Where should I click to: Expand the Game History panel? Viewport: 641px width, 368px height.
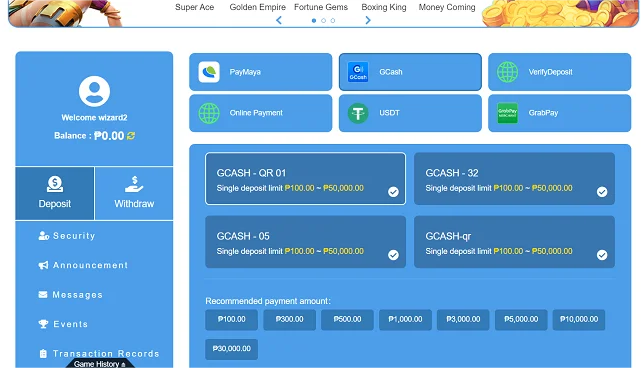click(100, 364)
